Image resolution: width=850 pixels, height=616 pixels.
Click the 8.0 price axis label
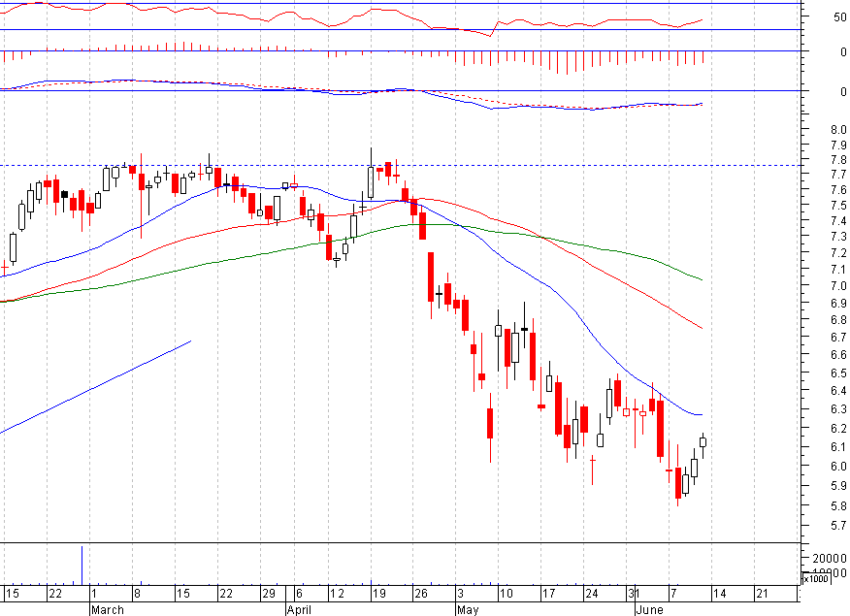[x=838, y=129]
